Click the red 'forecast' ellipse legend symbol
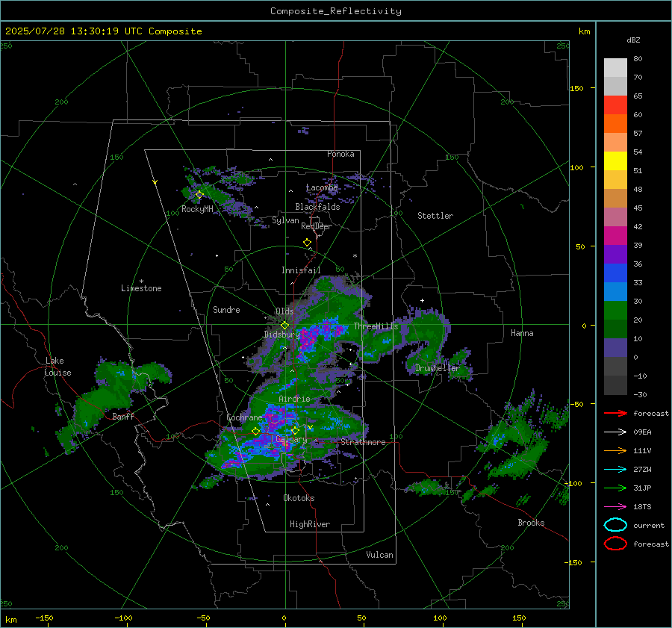The image size is (672, 628). click(x=615, y=544)
